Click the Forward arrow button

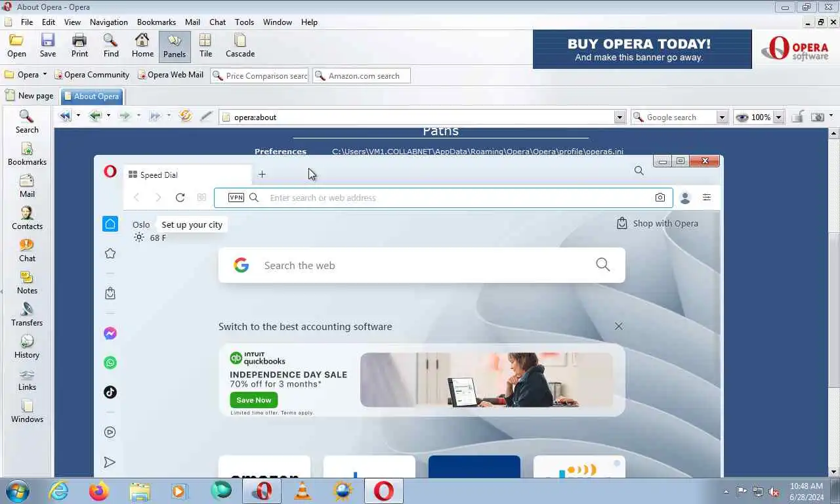[x=125, y=117]
